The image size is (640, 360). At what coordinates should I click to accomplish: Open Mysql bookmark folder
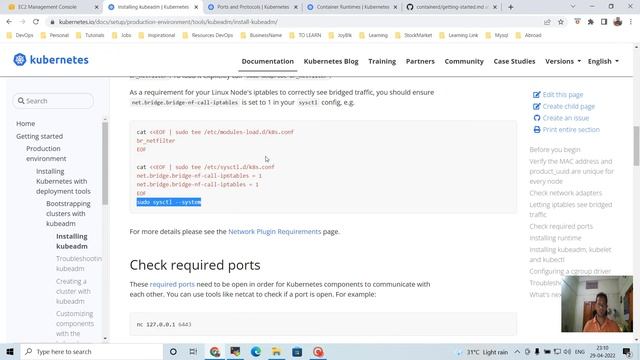[497, 35]
